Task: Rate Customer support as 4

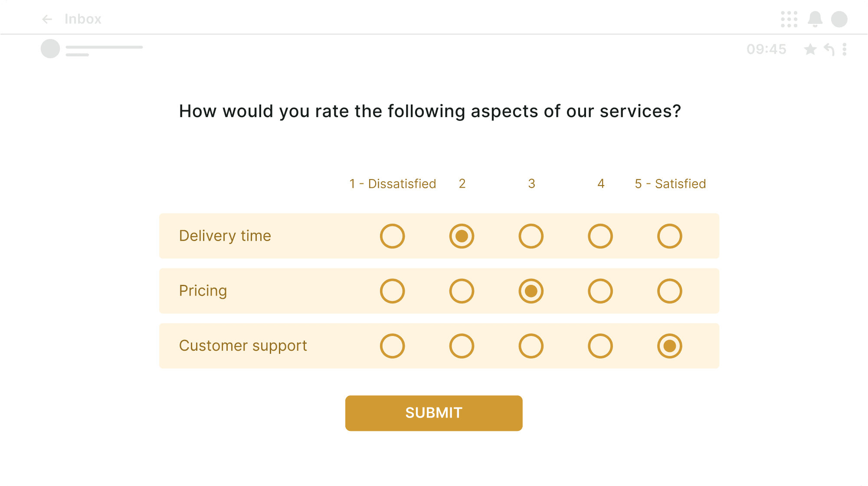Action: [600, 346]
